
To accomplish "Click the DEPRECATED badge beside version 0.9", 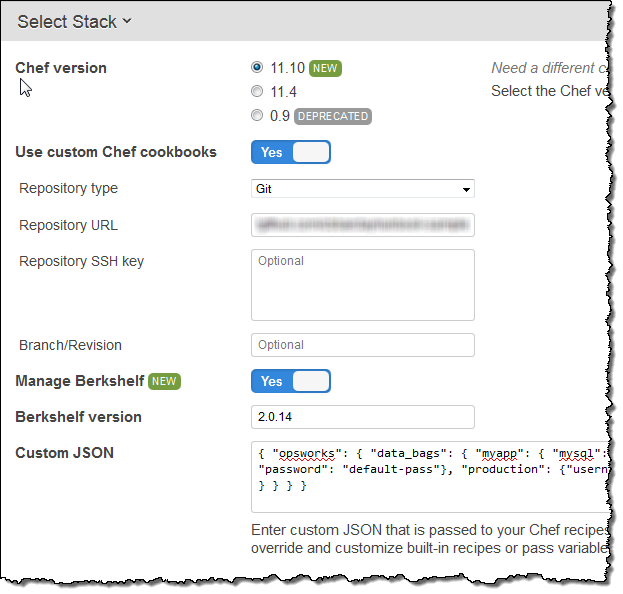I will click(333, 117).
